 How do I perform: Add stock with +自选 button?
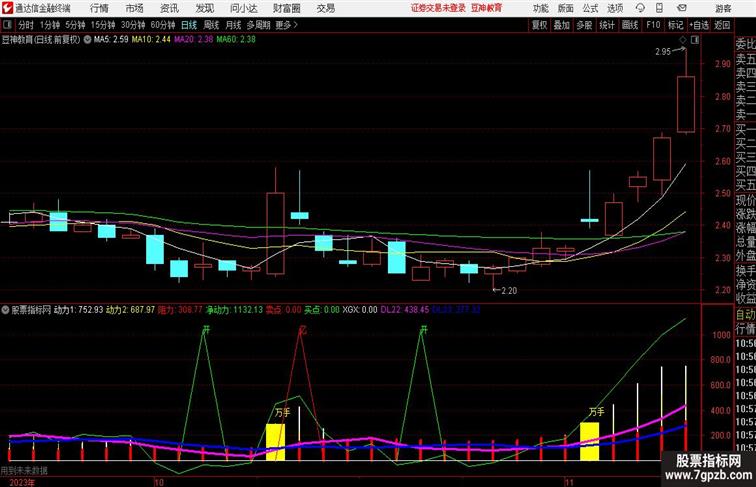pos(699,25)
